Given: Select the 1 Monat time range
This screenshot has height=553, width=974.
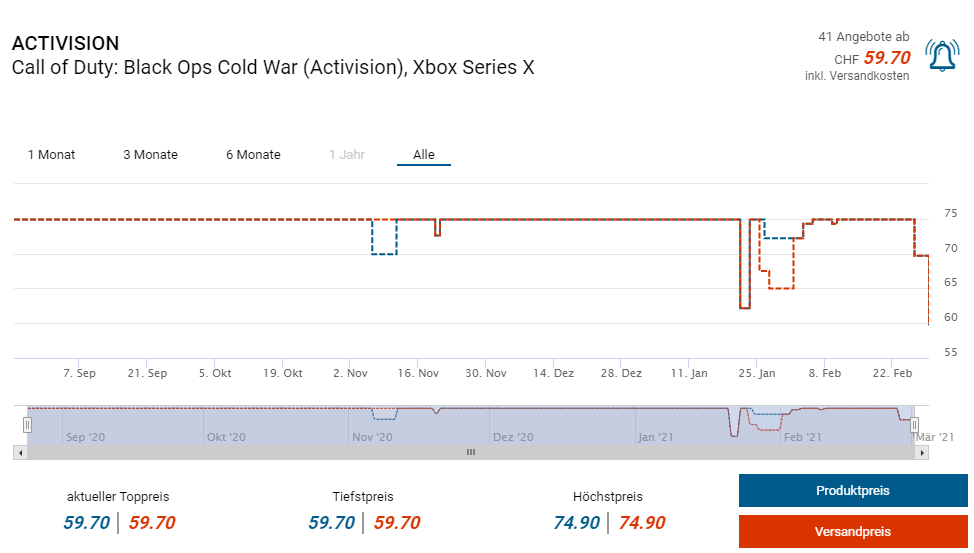Looking at the screenshot, I should (x=51, y=155).
